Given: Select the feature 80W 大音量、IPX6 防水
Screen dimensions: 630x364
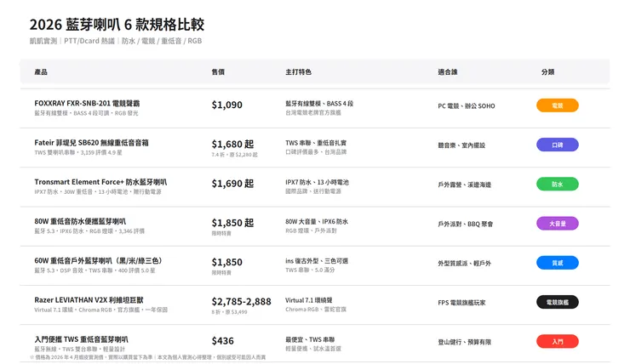Looking at the screenshot, I should click(317, 221).
